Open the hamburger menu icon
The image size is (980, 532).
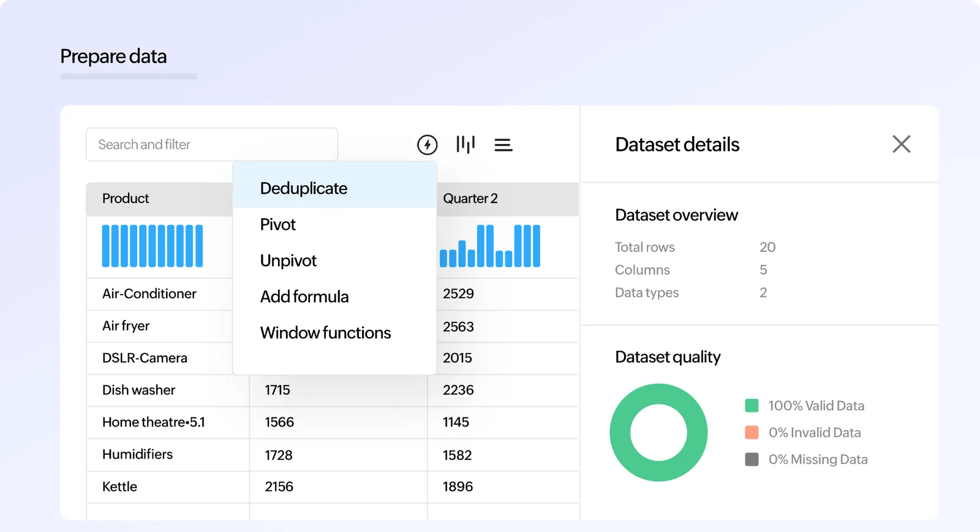click(503, 145)
